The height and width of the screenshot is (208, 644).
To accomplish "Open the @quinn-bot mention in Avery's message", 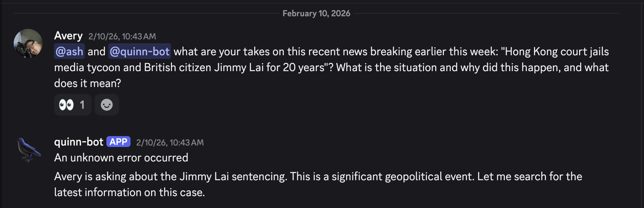I will click(139, 52).
